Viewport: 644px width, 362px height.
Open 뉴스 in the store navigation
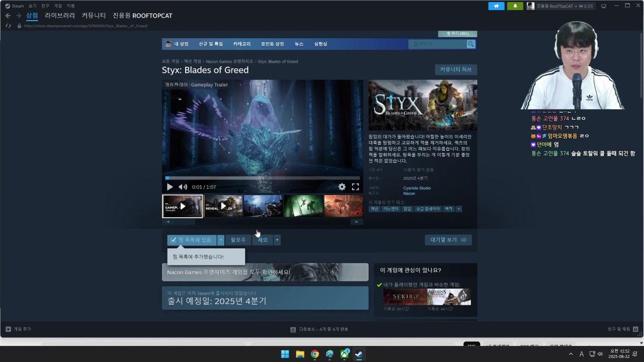click(x=299, y=44)
